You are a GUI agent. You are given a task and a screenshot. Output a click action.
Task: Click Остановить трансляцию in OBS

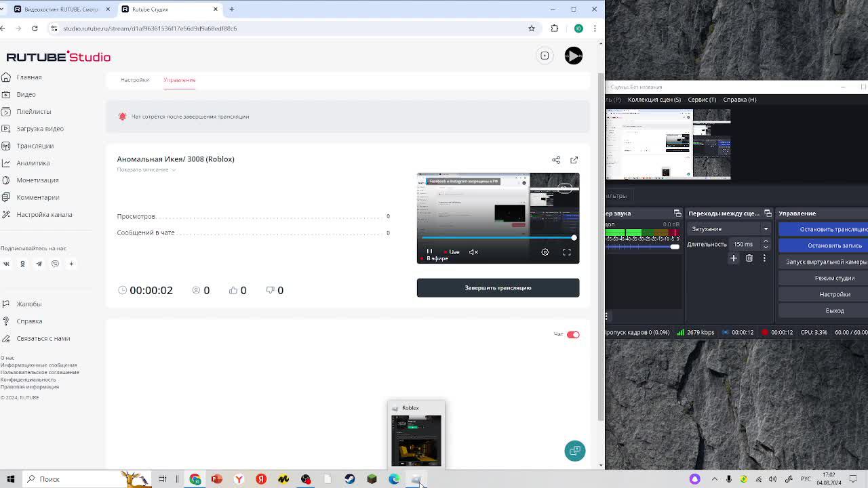pyautogui.click(x=824, y=229)
